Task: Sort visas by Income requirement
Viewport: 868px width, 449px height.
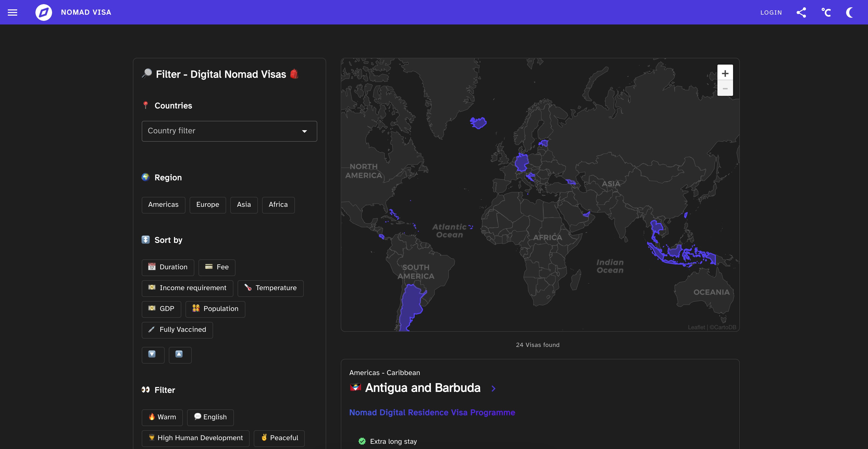Action: (187, 288)
